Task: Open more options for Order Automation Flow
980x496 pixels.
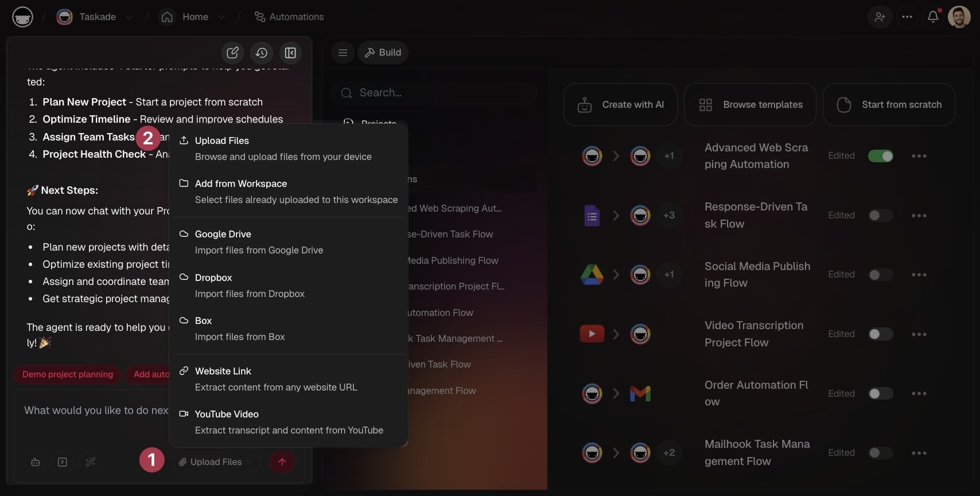Action: tap(919, 393)
